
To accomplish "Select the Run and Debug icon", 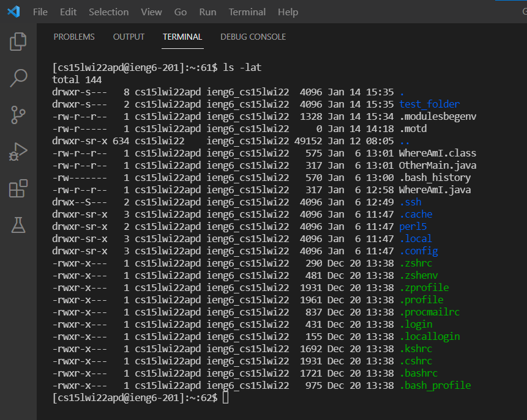I will click(x=18, y=152).
